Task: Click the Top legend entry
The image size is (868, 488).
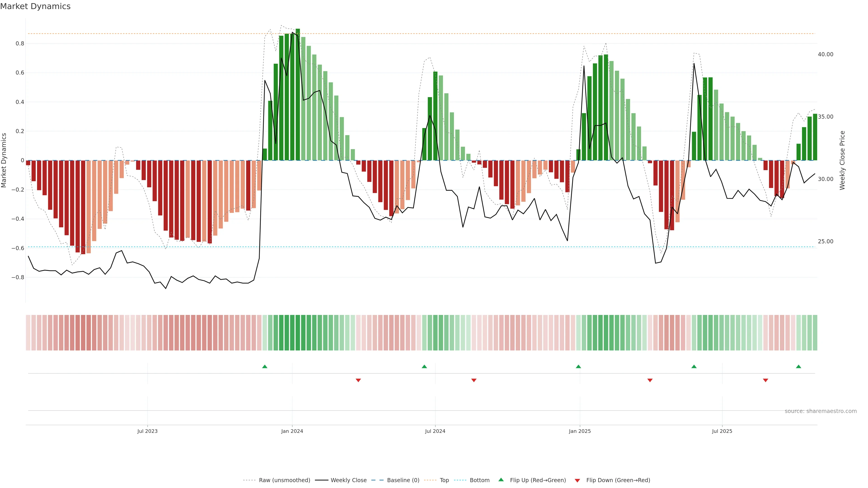Action: pyautogui.click(x=444, y=480)
